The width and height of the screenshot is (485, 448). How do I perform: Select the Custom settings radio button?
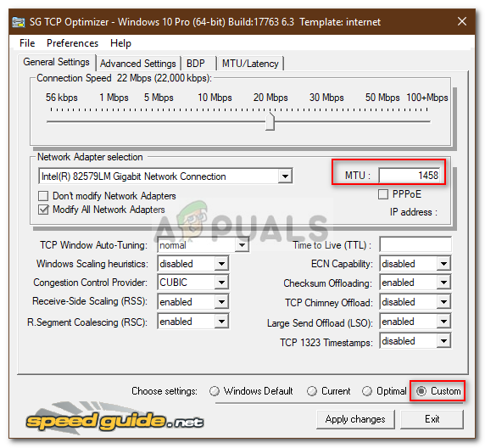[421, 391]
